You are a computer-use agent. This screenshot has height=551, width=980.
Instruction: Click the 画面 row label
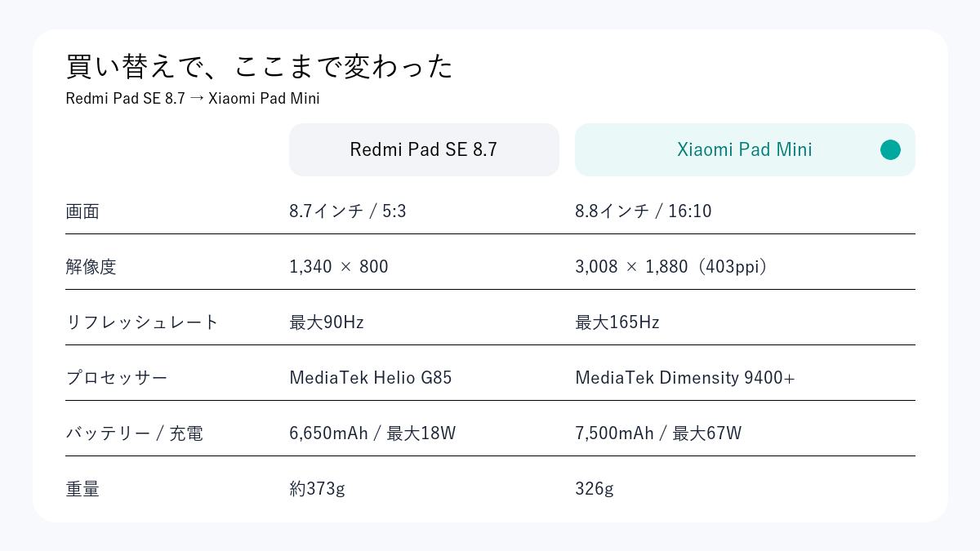click(x=82, y=211)
